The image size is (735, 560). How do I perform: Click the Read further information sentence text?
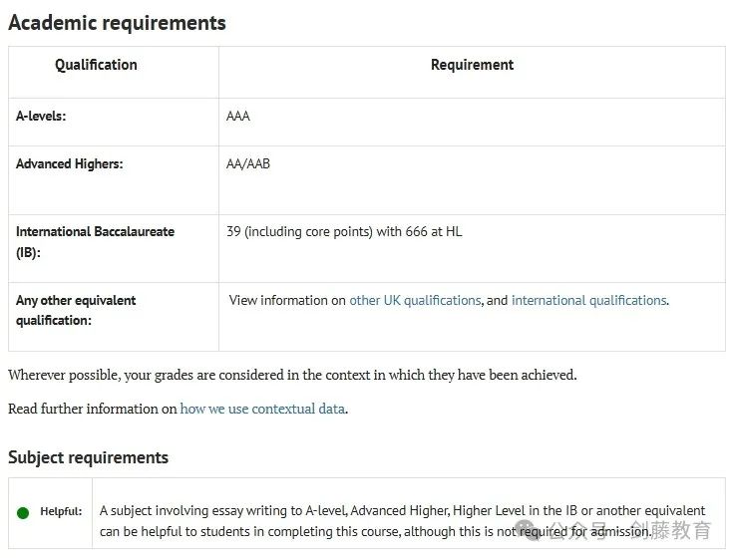coord(179,409)
